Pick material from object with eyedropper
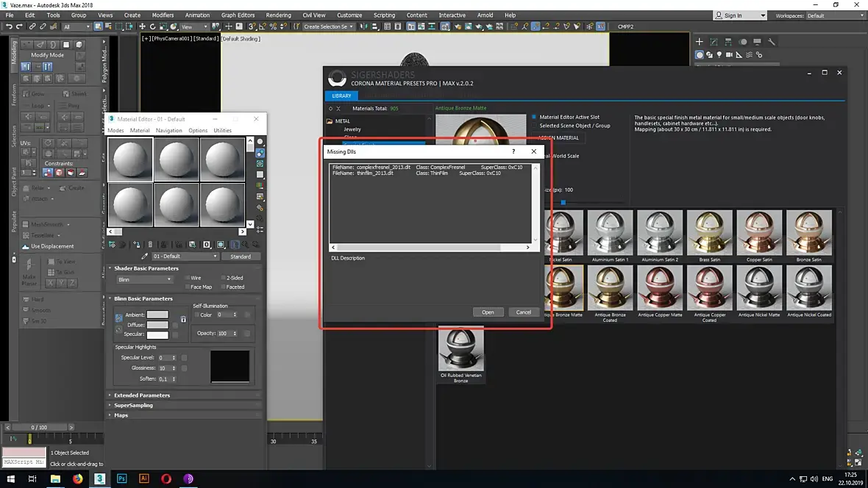Viewport: 868px width, 488px height. coord(144,256)
